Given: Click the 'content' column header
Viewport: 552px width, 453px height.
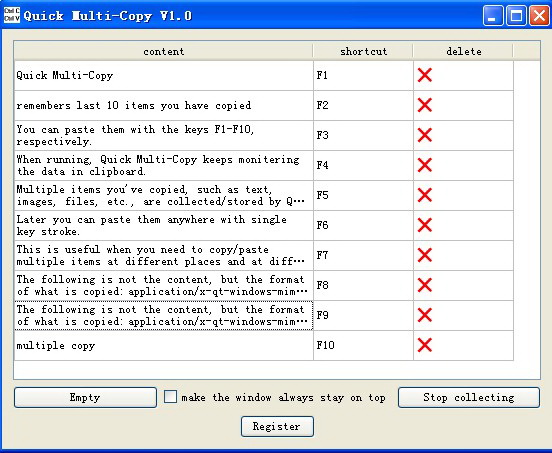Looking at the screenshot, I should coord(163,51).
